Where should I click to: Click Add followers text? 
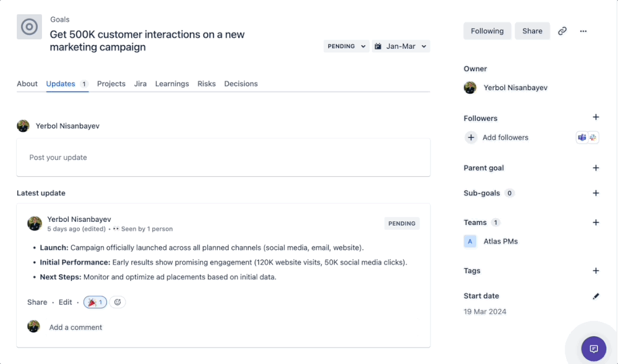pyautogui.click(x=505, y=137)
